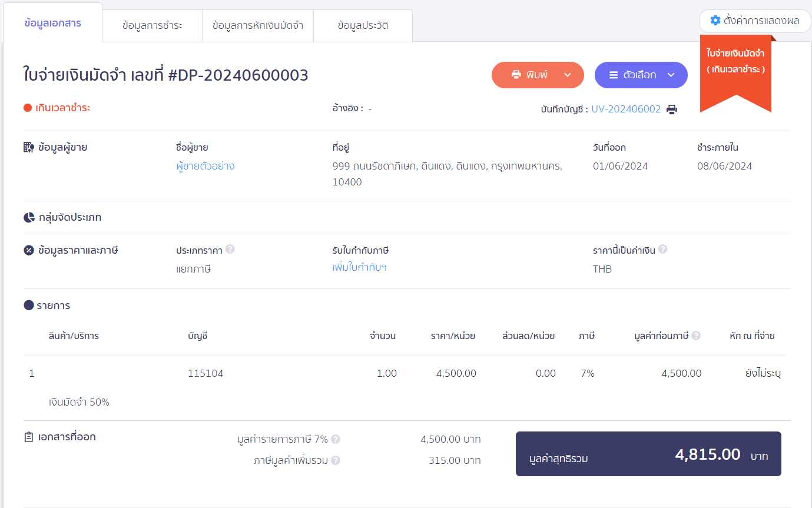The height and width of the screenshot is (508, 812).
Task: Click the ยังไม่ระบุ withholding tax cell
Action: (x=763, y=373)
